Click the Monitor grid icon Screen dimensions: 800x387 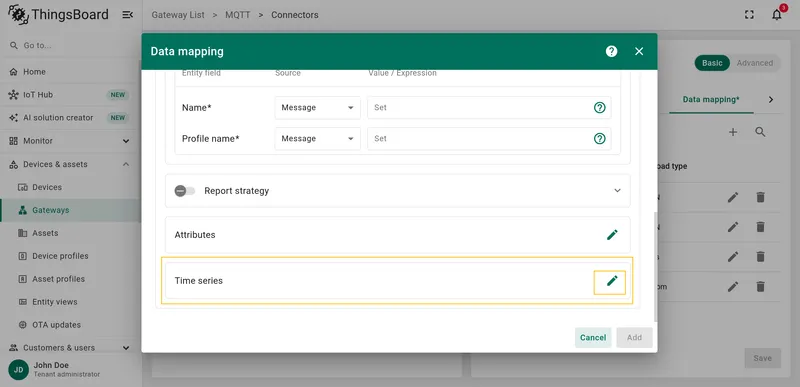(x=14, y=141)
